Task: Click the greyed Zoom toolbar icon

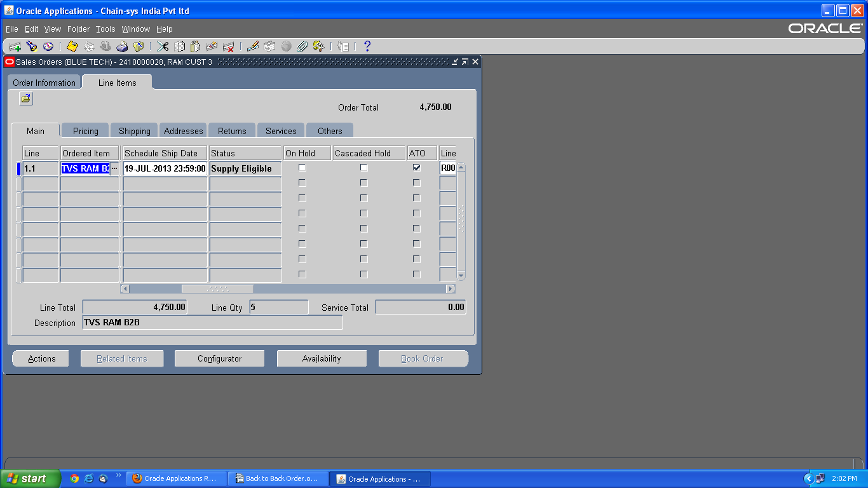Action: click(x=269, y=46)
